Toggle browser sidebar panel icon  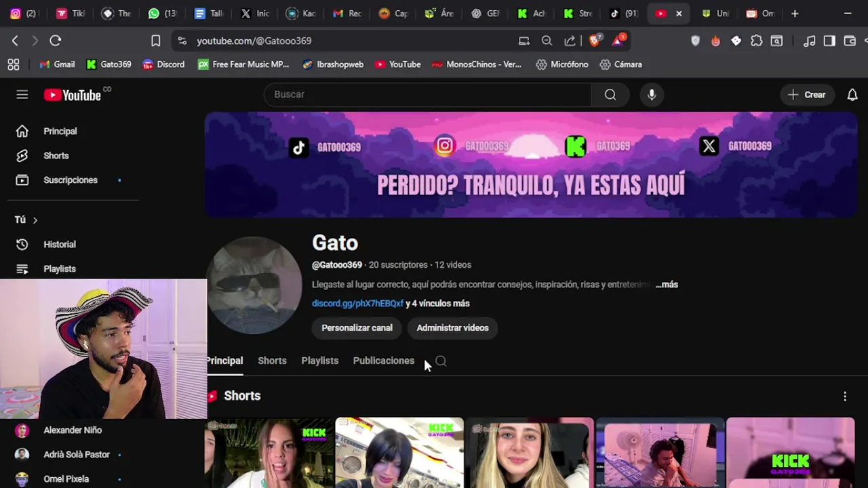click(x=829, y=41)
